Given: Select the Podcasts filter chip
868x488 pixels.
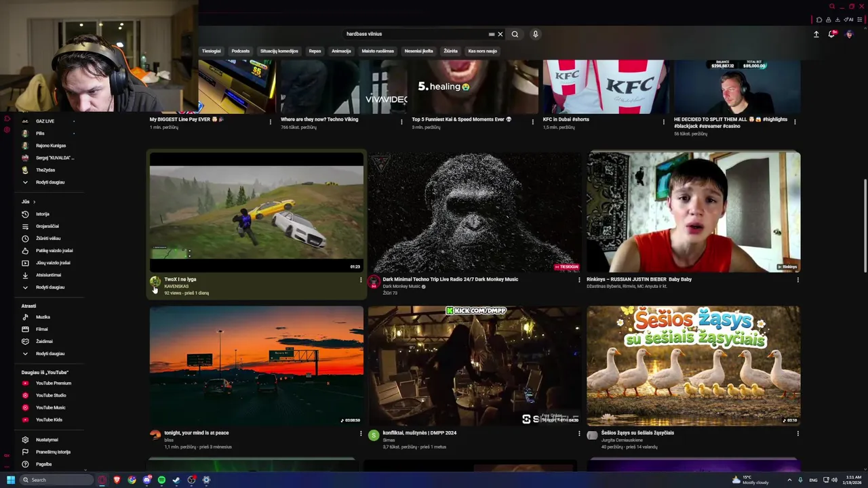Looking at the screenshot, I should [x=240, y=51].
